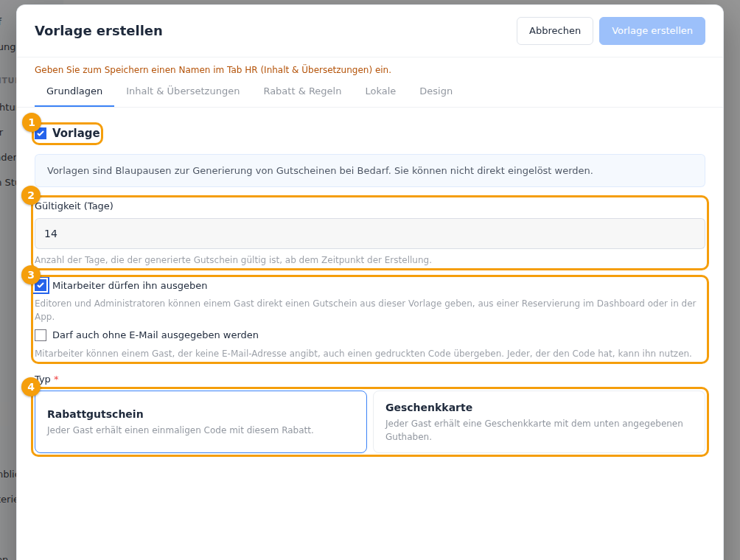This screenshot has width=740, height=560.
Task: Uncheck the Vorlage checkbox
Action: [x=41, y=133]
